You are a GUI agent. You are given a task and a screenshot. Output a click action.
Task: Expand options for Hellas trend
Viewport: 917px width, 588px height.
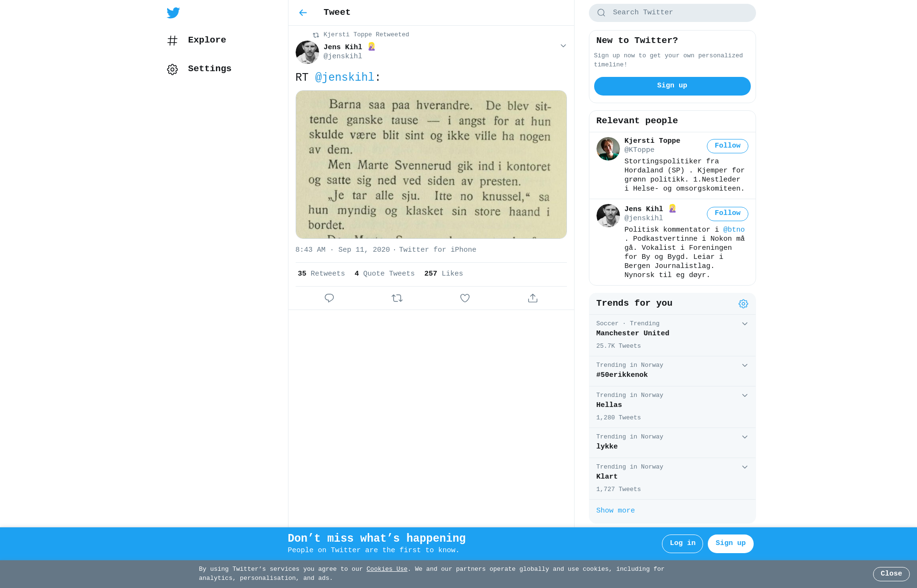[745, 396]
